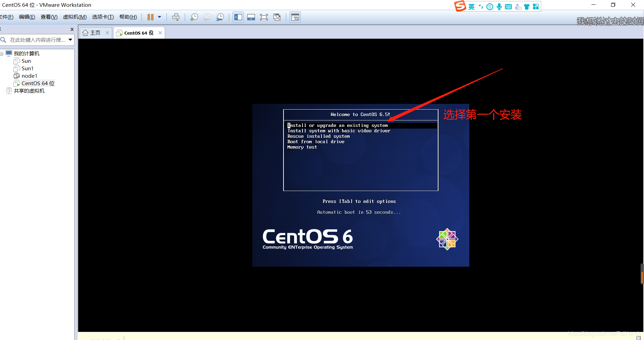Open the 编辑(E) menu

(27, 17)
